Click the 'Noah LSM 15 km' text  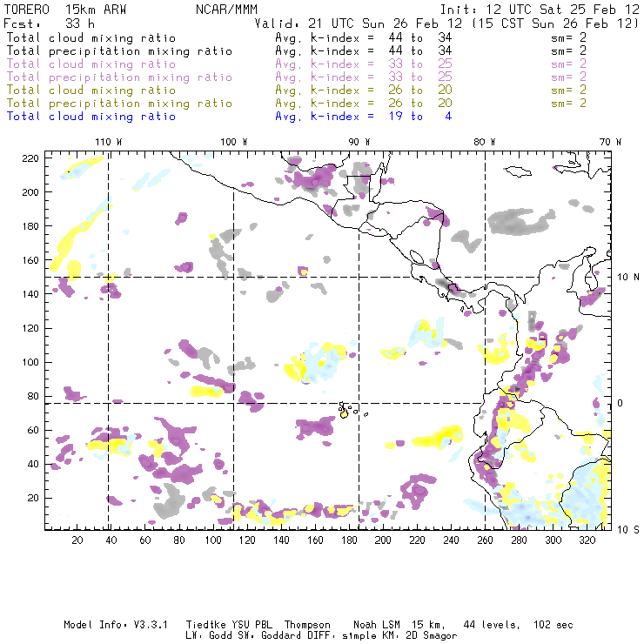pyautogui.click(x=399, y=625)
